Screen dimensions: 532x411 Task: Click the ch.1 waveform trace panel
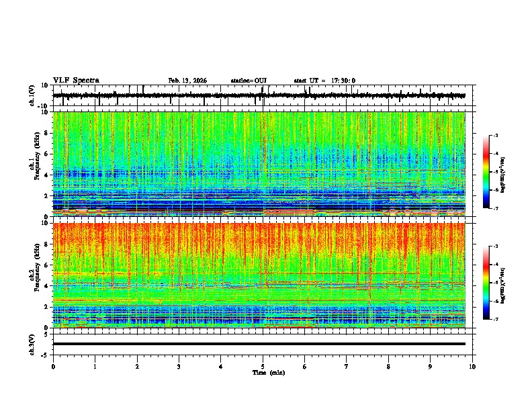point(264,95)
